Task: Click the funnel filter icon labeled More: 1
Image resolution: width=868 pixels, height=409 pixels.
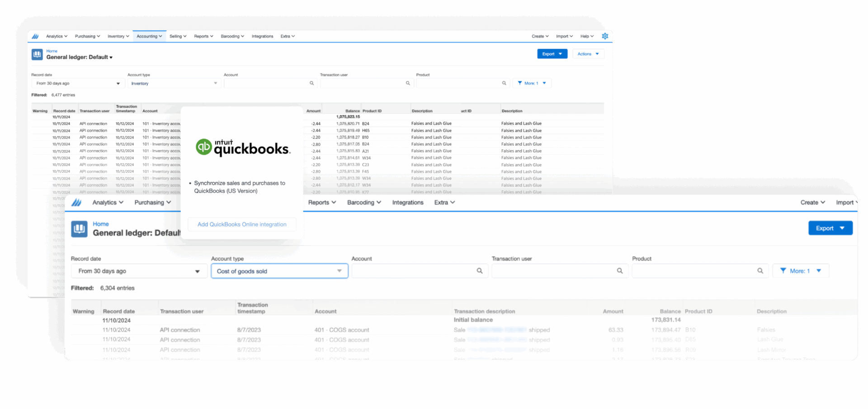Action: pyautogui.click(x=520, y=83)
